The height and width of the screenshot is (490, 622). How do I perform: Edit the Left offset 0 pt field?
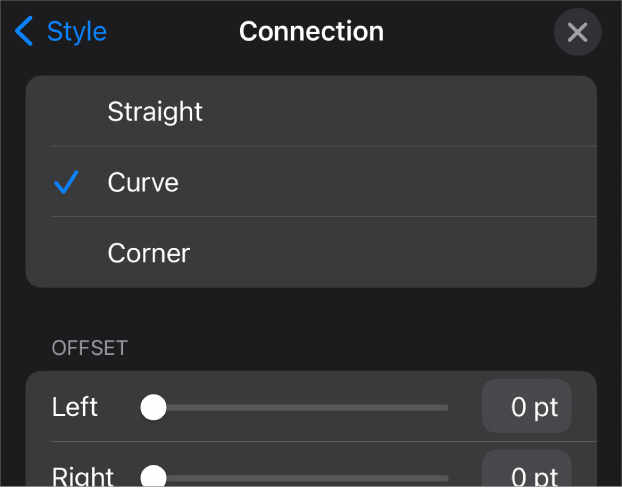click(527, 407)
